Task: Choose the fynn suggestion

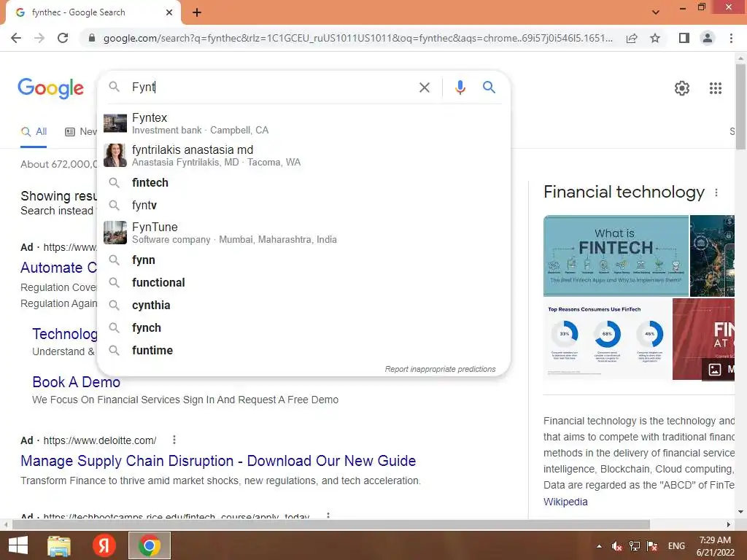Action: click(x=303, y=260)
